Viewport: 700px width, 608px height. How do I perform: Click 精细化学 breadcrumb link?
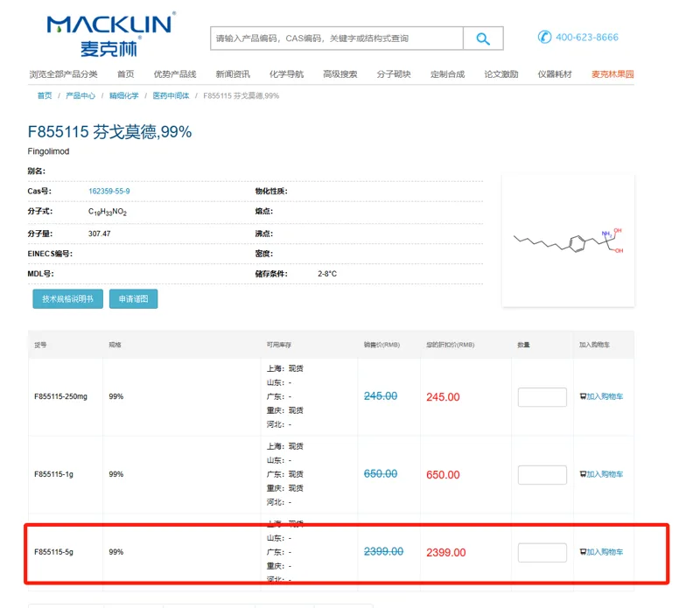click(x=124, y=95)
